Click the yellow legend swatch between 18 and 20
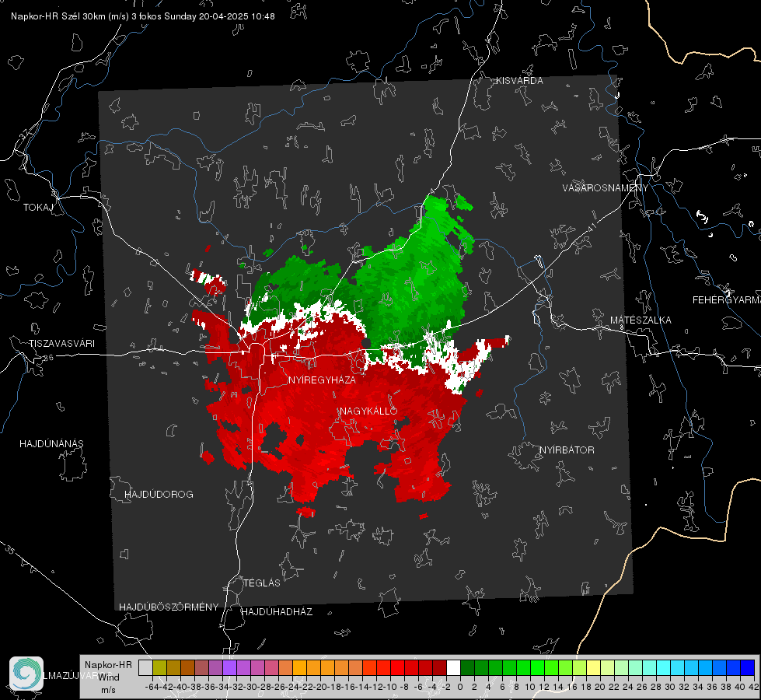761x700 pixels. (x=593, y=667)
